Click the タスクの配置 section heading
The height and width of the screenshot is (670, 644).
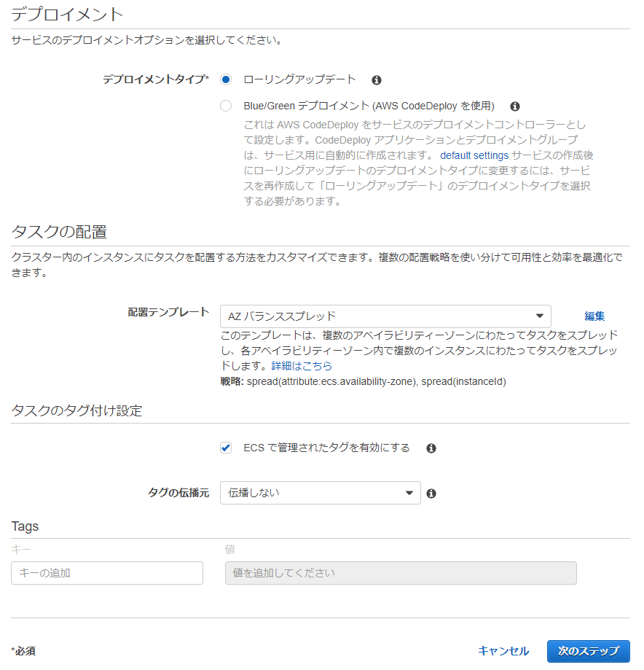pyautogui.click(x=59, y=232)
